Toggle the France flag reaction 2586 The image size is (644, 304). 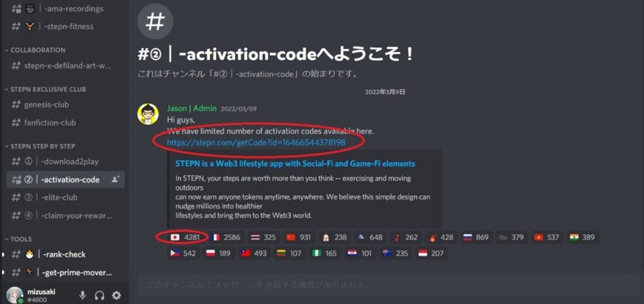click(226, 237)
